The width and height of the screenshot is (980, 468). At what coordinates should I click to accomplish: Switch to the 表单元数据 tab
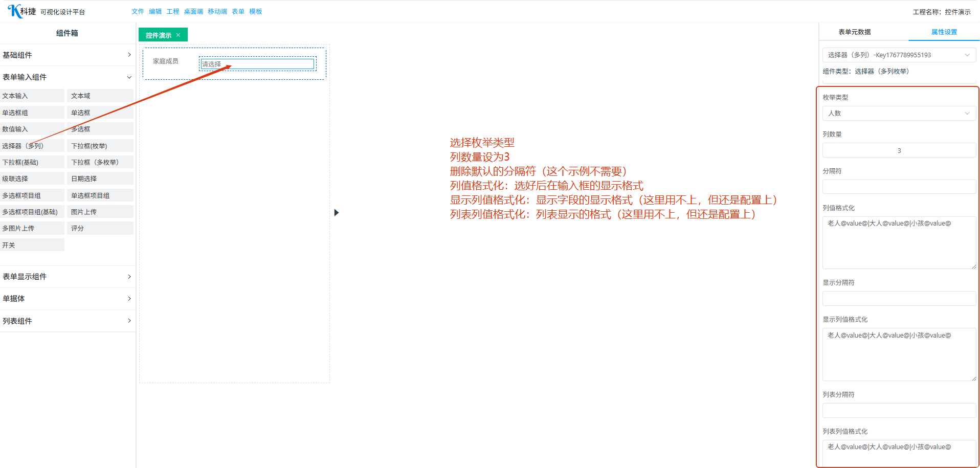point(854,32)
